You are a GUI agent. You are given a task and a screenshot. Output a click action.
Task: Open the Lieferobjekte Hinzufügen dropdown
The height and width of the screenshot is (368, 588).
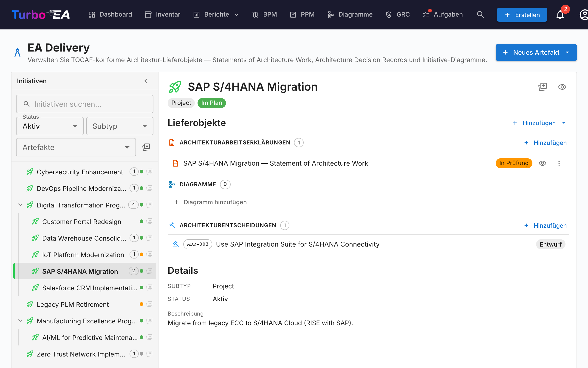point(539,123)
